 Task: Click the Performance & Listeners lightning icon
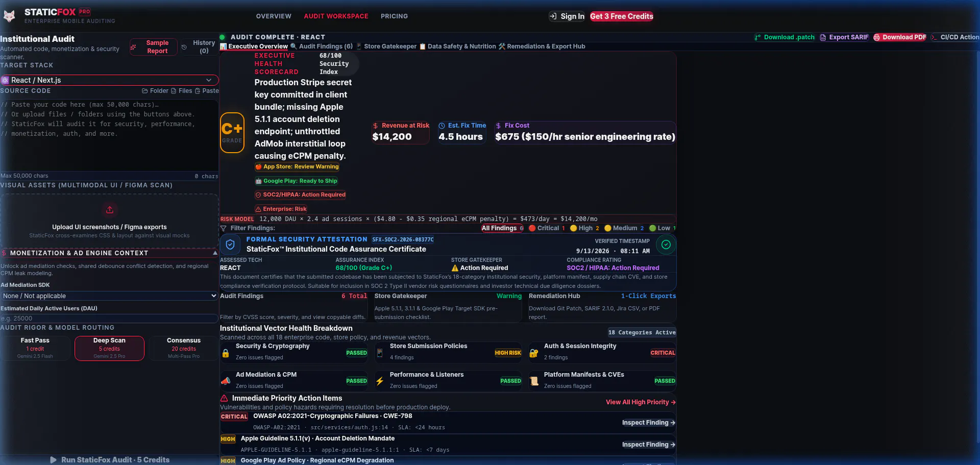coord(380,381)
